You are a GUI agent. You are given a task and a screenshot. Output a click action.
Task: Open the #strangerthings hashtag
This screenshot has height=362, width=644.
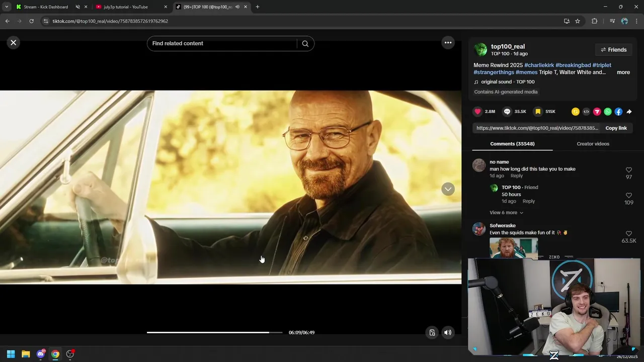click(494, 72)
